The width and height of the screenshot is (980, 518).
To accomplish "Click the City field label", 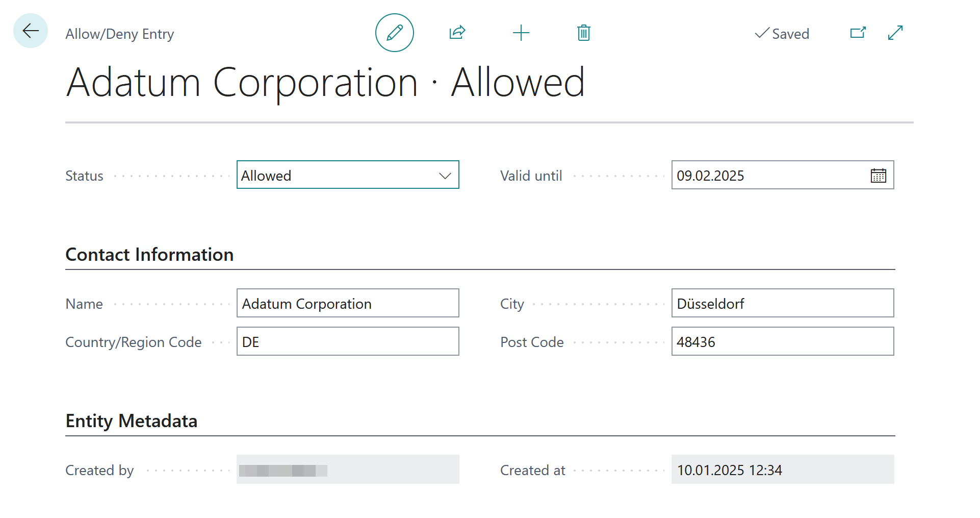I will 512,304.
